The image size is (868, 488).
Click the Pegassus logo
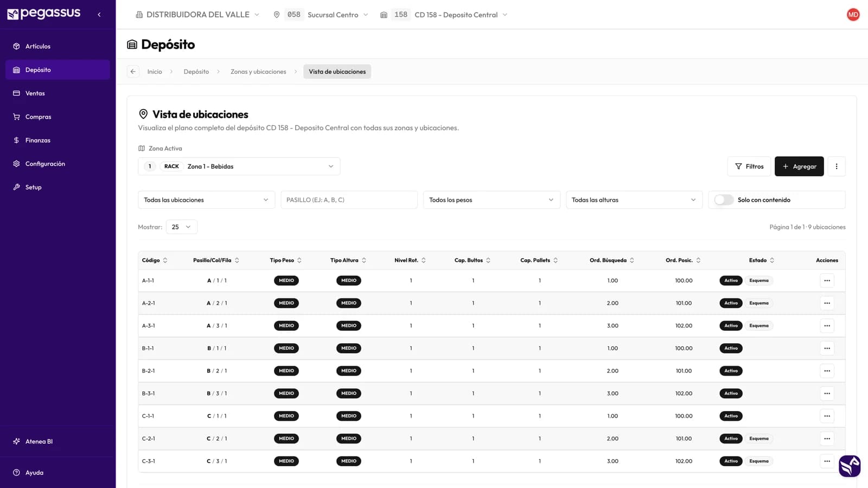44,14
